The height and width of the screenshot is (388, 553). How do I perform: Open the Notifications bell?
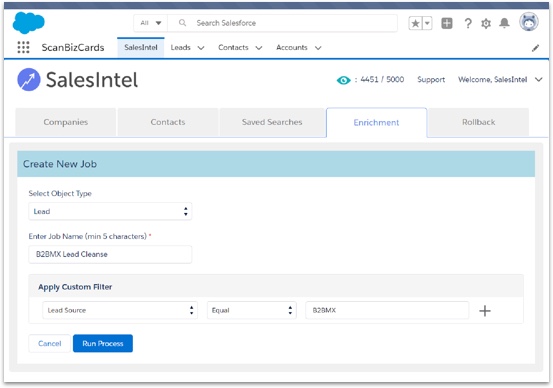coord(504,23)
